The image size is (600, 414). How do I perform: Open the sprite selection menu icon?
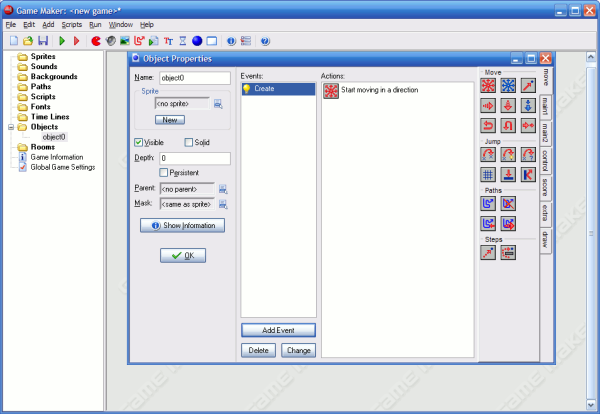[218, 104]
